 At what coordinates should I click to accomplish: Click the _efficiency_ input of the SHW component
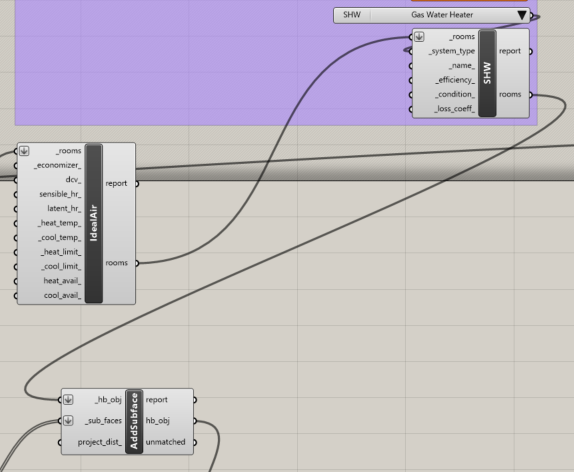pyautogui.click(x=455, y=80)
